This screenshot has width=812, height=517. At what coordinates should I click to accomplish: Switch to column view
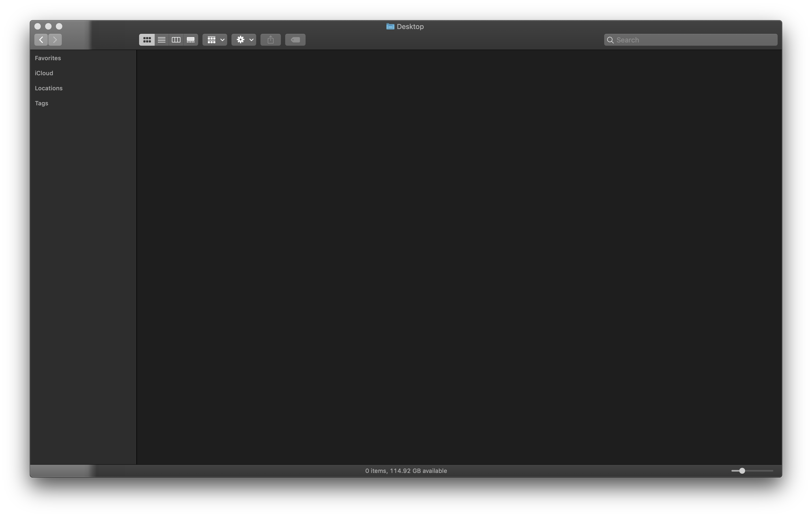click(x=176, y=40)
